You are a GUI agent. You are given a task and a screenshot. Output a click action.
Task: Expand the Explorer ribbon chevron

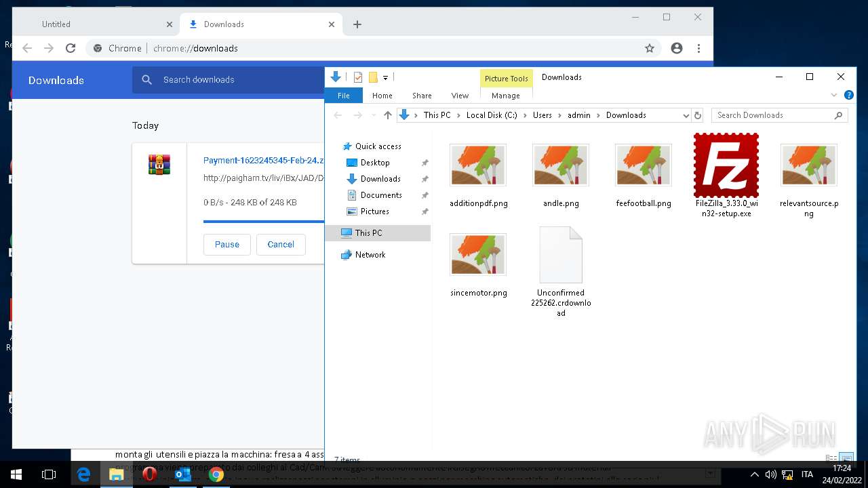(x=833, y=96)
